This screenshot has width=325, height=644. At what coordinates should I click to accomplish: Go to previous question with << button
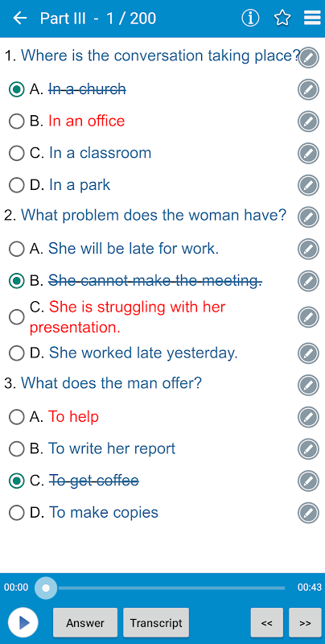[x=267, y=623]
